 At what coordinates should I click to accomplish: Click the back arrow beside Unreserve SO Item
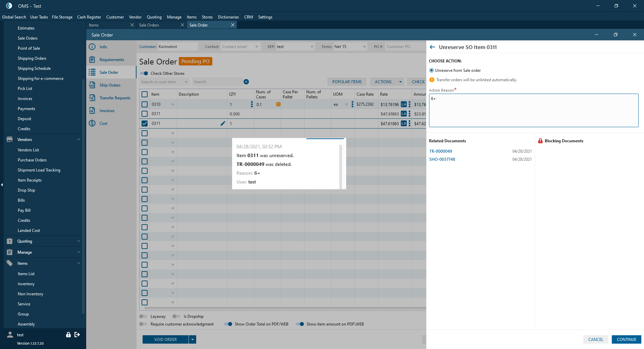tap(432, 47)
